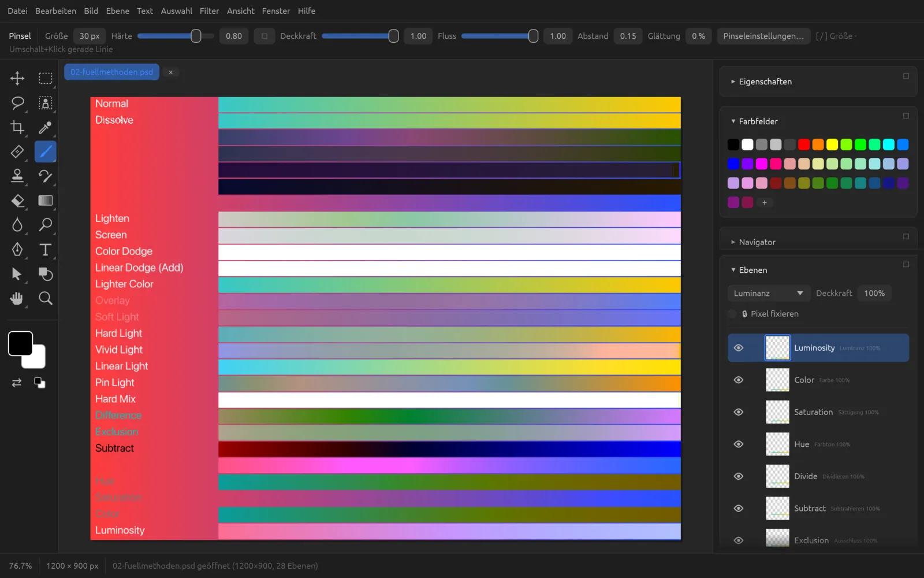This screenshot has width=924, height=578.
Task: Toggle visibility of the Saturation layer
Action: (738, 412)
